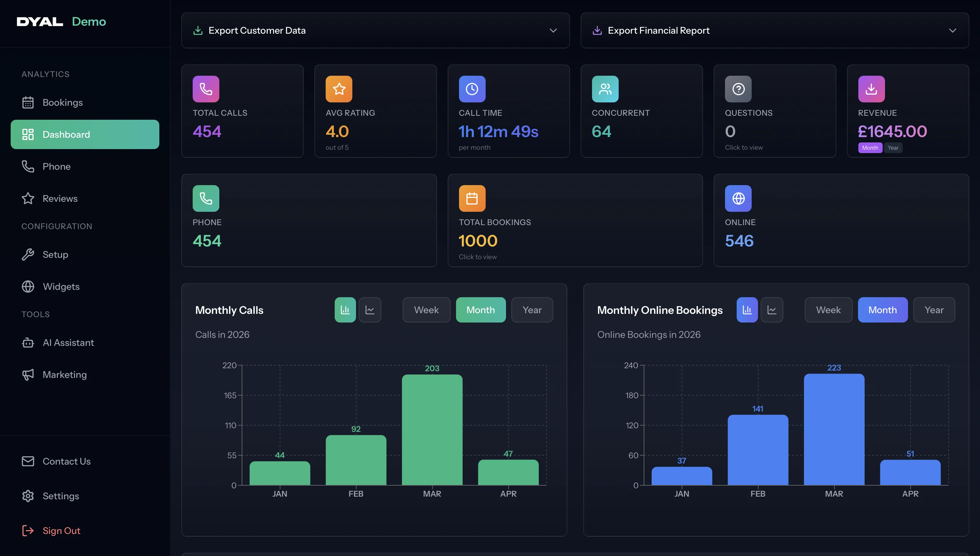This screenshot has height=556, width=980.
Task: Click the DYAL logo
Action: [40, 22]
